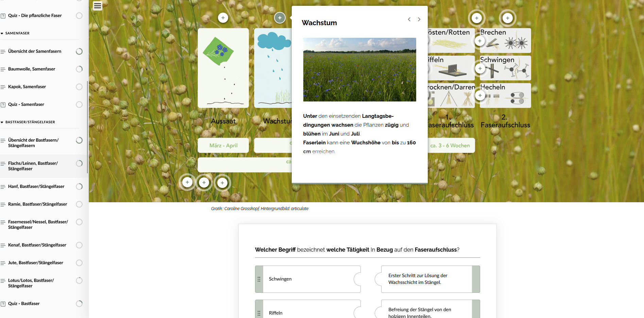Open Hanf, Bastfaser/Stängelfaser lesson
Screen dimensions: 644x318
(36, 187)
